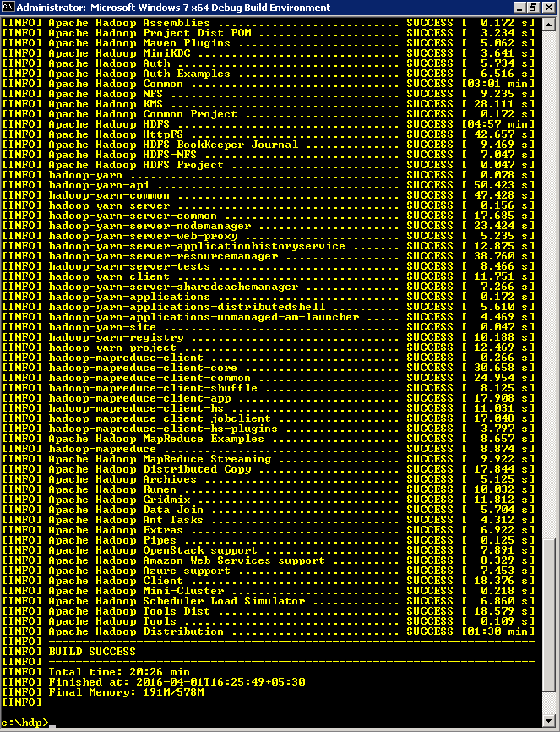Click 'Apache Hadoop Data Join' row
The height and width of the screenshot is (732, 560).
[x=269, y=511]
